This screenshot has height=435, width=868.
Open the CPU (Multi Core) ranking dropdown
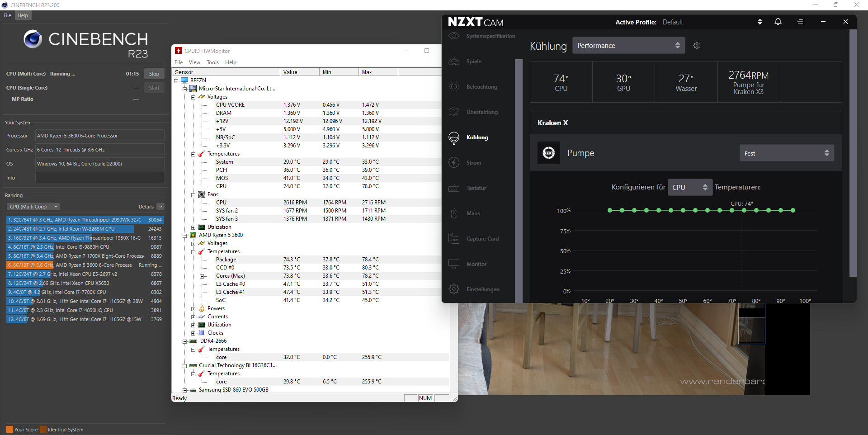point(33,207)
